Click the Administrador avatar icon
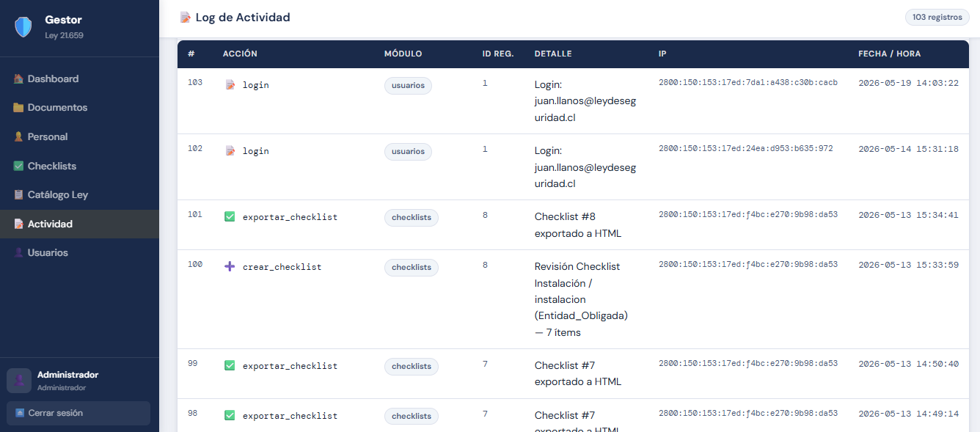 click(x=19, y=381)
